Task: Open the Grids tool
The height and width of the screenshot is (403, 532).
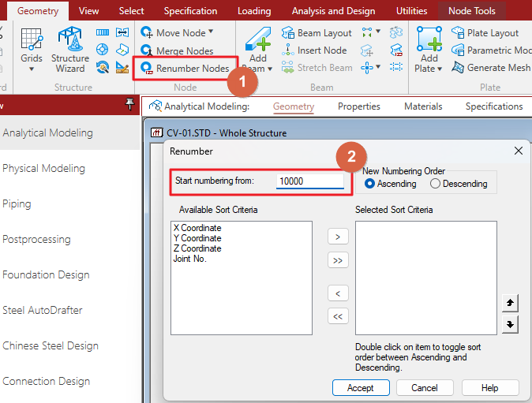Action: tap(32, 39)
